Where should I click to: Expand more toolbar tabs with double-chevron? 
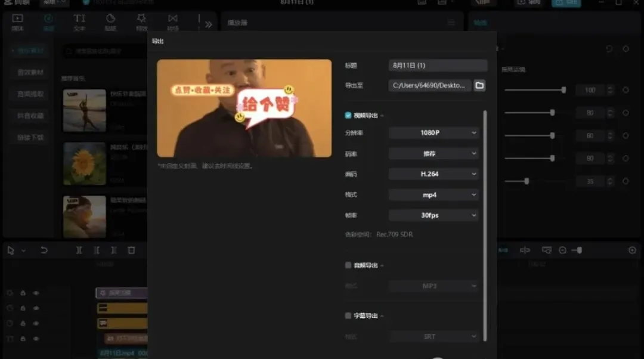tap(209, 24)
